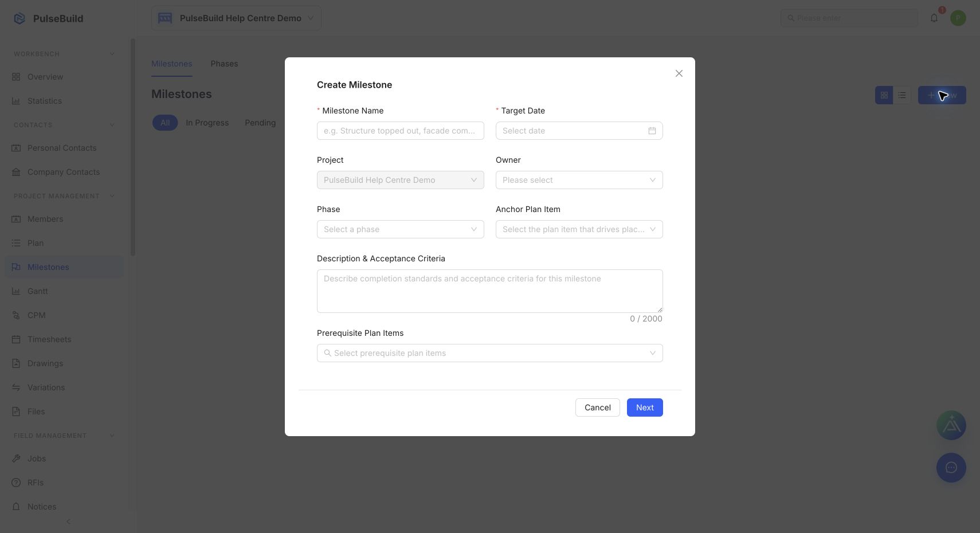Click the PulseBuild logo icon

click(19, 18)
